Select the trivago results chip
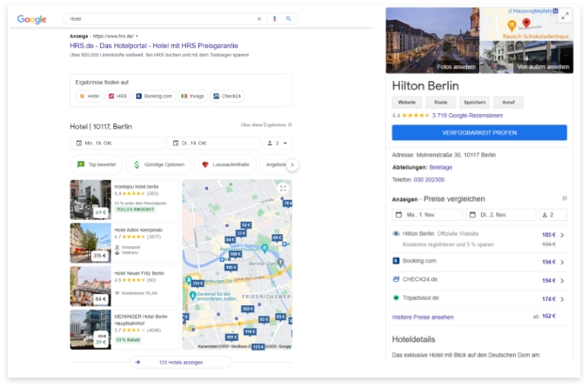Screen dimensions: 588x388 click(193, 97)
